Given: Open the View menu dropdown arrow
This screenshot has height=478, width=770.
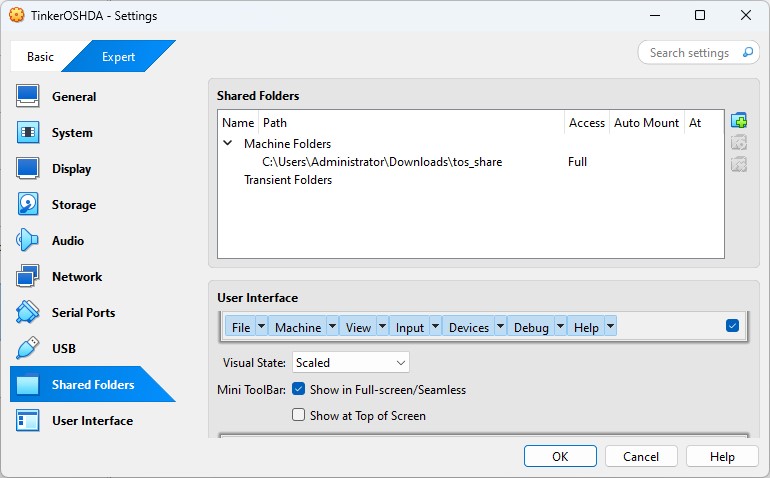Looking at the screenshot, I should (383, 326).
